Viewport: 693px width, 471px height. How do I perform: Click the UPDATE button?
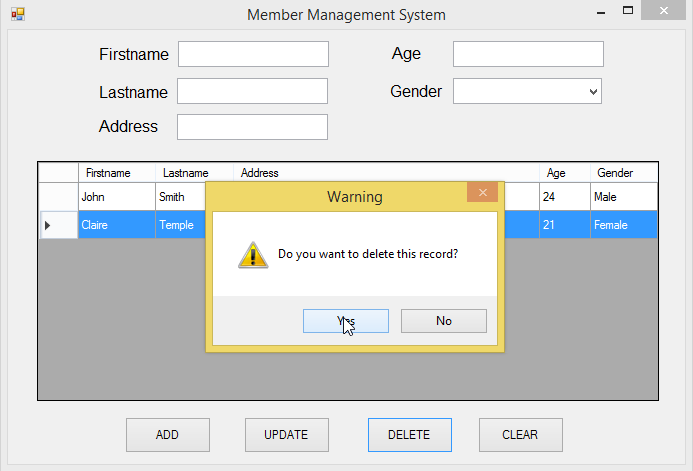pyautogui.click(x=286, y=435)
